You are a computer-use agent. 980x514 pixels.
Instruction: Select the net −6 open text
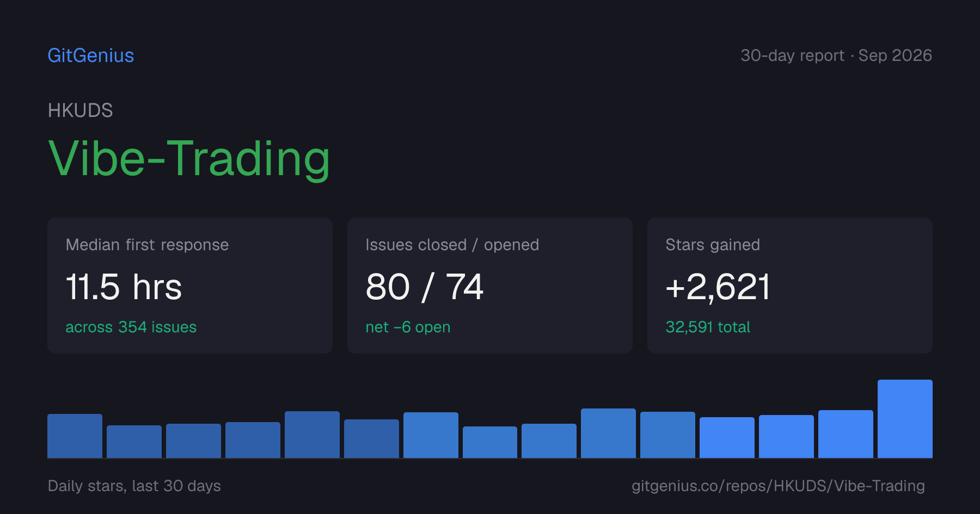(x=408, y=327)
